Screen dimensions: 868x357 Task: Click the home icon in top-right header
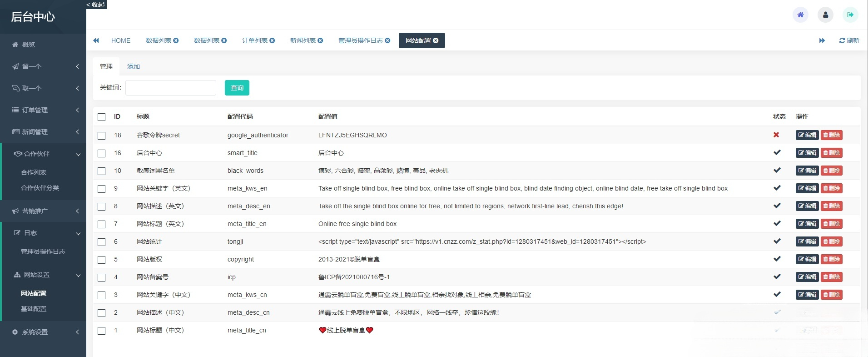coord(800,15)
